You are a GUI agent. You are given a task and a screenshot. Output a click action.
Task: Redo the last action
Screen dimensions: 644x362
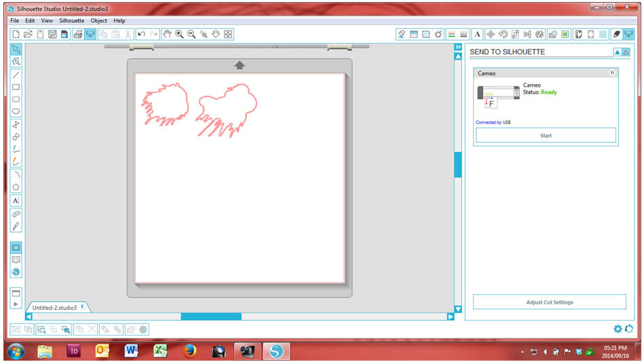(153, 35)
